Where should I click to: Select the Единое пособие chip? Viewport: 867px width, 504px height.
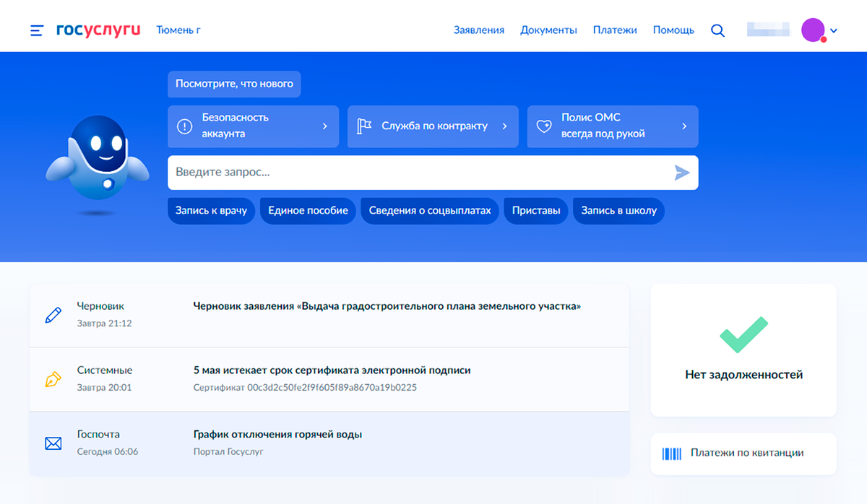tap(308, 211)
